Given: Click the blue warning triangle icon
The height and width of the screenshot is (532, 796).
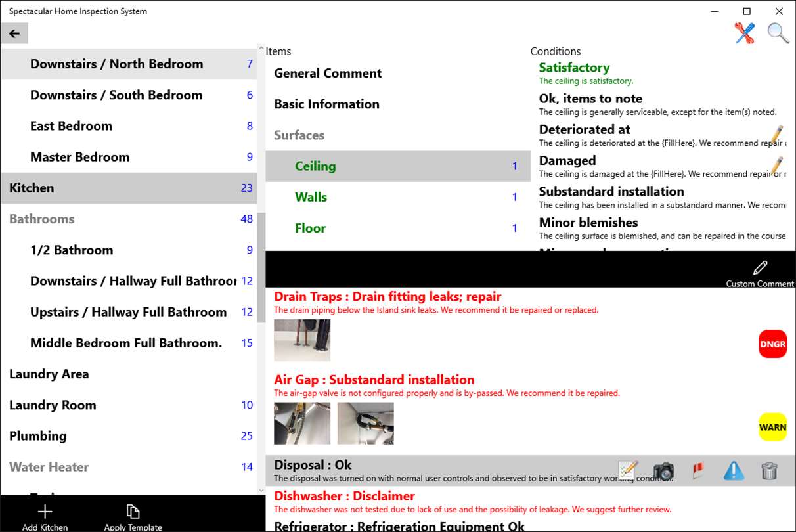Looking at the screenshot, I should pyautogui.click(x=734, y=470).
